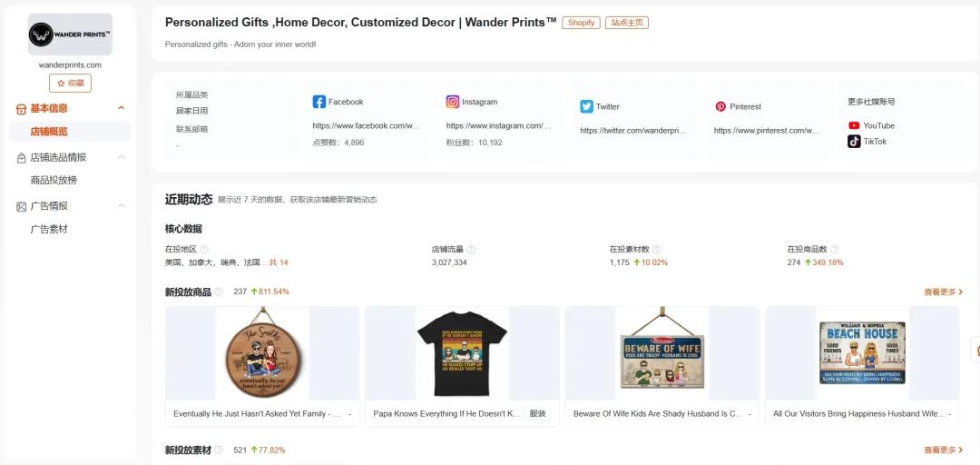Image resolution: width=980 pixels, height=465 pixels.
Task: Open the Beach House product thumbnail
Action: 862,353
